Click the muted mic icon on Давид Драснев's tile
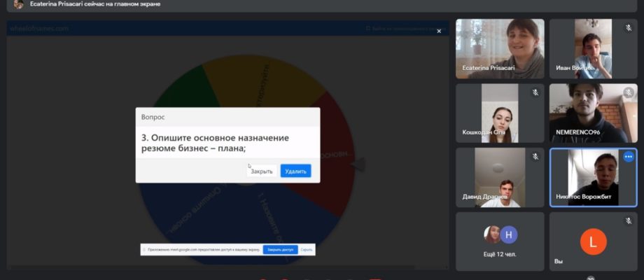 [535, 156]
